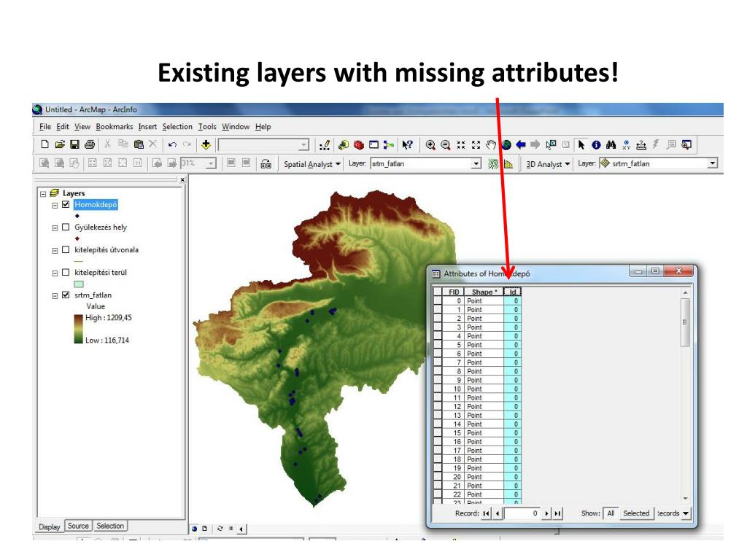
Task: Toggle the Homokdepó layer checkbox
Action: tap(66, 204)
